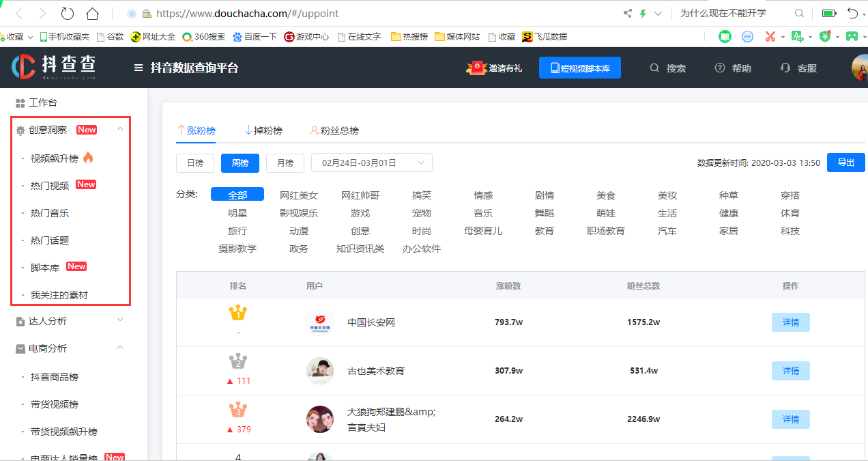Open 搜索 in the site header
The image size is (868, 461).
coord(668,68)
